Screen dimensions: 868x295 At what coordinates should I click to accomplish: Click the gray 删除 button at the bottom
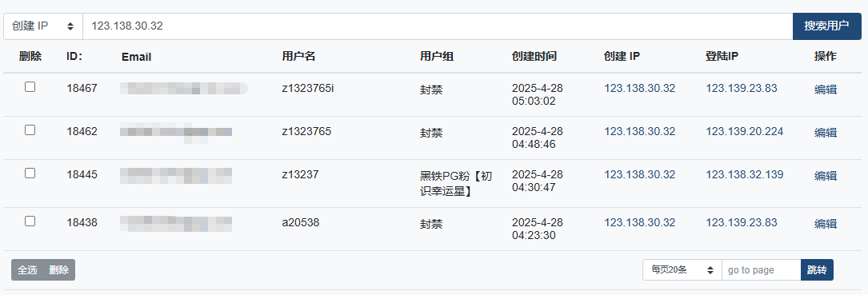pyautogui.click(x=58, y=270)
